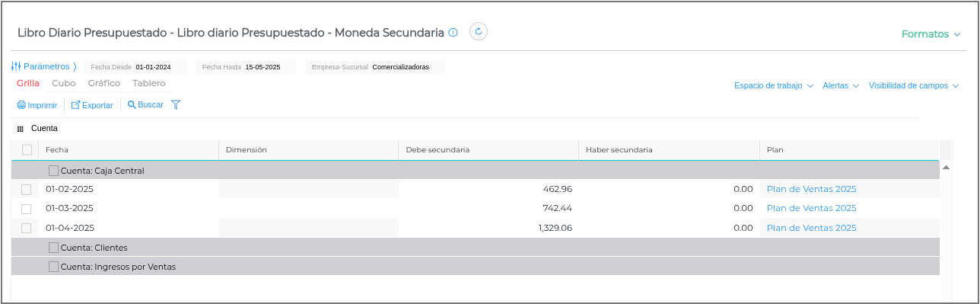This screenshot has height=304, width=980.
Task: Switch to the Cubo tab
Action: pos(64,83)
